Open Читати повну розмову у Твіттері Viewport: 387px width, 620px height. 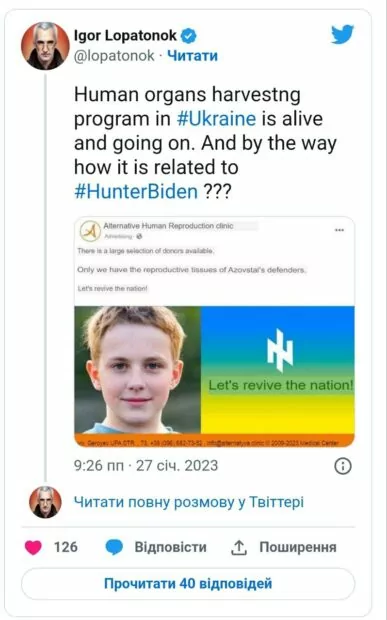tap(189, 502)
